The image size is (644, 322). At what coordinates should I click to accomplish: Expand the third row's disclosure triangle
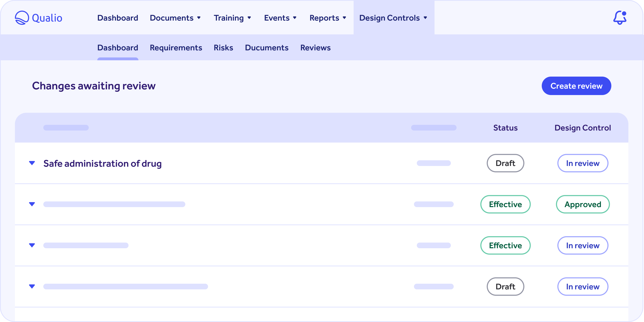[x=32, y=246]
